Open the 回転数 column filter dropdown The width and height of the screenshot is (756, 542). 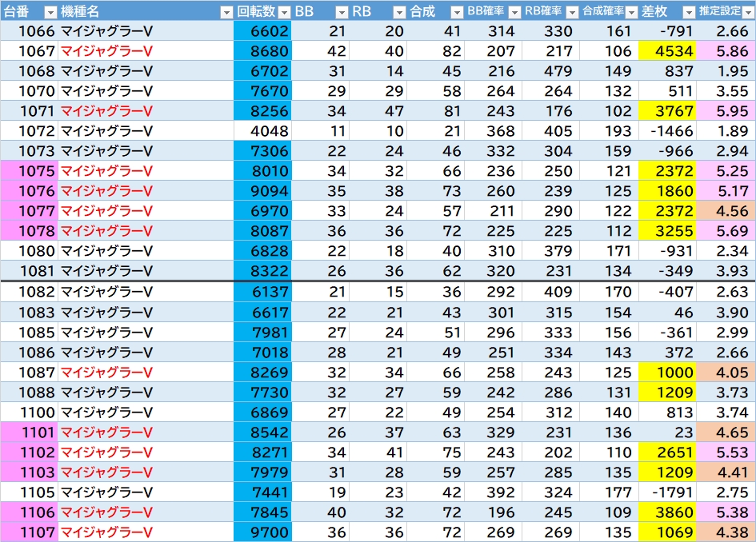tap(285, 12)
